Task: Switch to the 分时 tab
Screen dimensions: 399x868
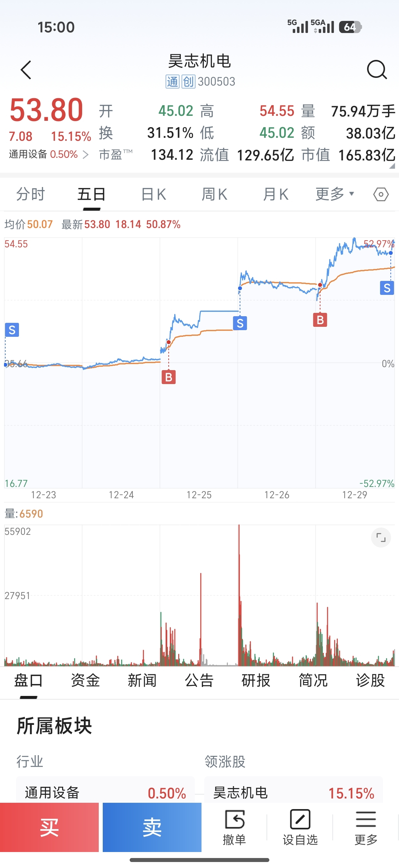Action: click(31, 194)
